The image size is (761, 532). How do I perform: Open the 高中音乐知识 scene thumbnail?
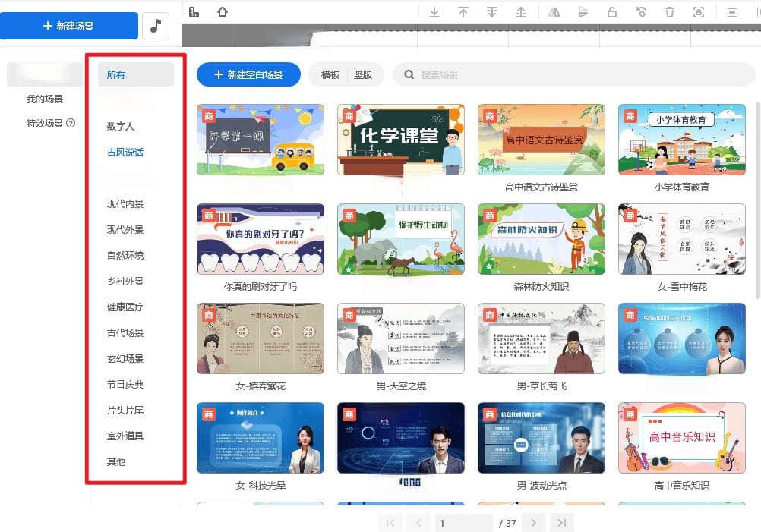click(x=682, y=438)
